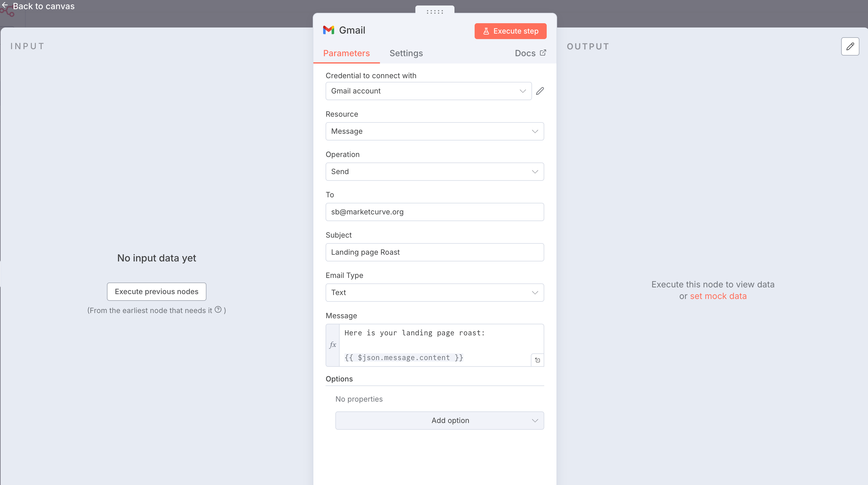Open the Add option dropdown

[x=439, y=420]
